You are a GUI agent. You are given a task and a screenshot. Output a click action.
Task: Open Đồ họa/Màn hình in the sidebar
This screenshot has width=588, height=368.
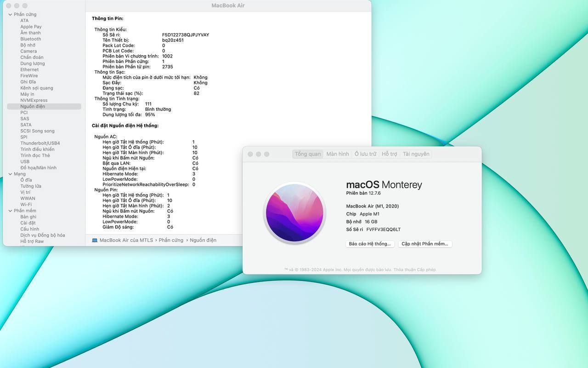[x=38, y=168]
